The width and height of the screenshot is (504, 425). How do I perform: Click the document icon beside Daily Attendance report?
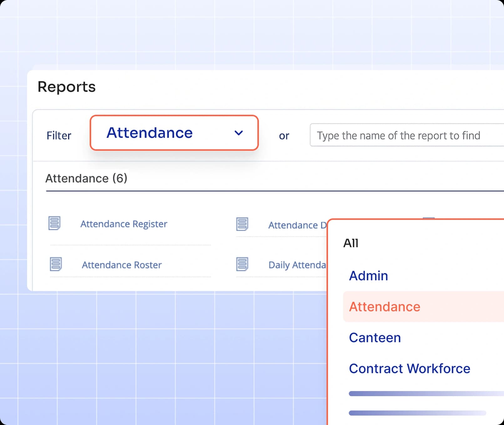[242, 264]
